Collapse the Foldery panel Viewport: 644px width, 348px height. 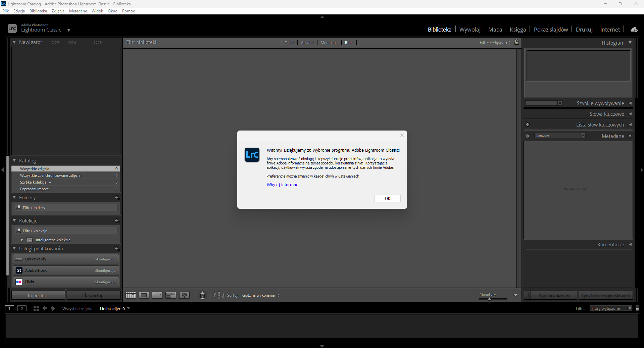click(14, 198)
